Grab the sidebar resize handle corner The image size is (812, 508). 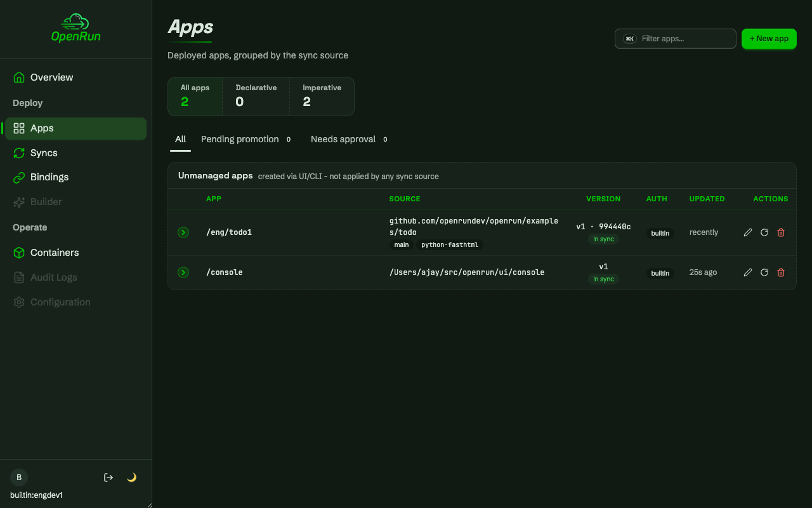click(x=149, y=505)
